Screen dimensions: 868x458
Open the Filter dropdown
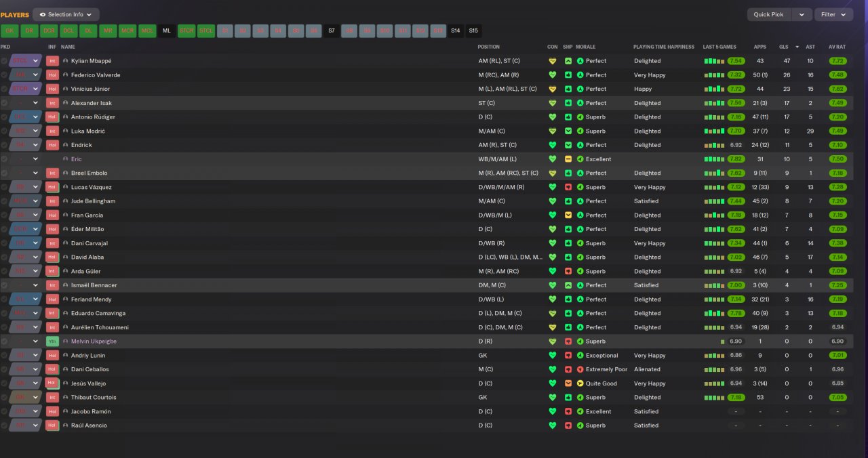pos(833,14)
